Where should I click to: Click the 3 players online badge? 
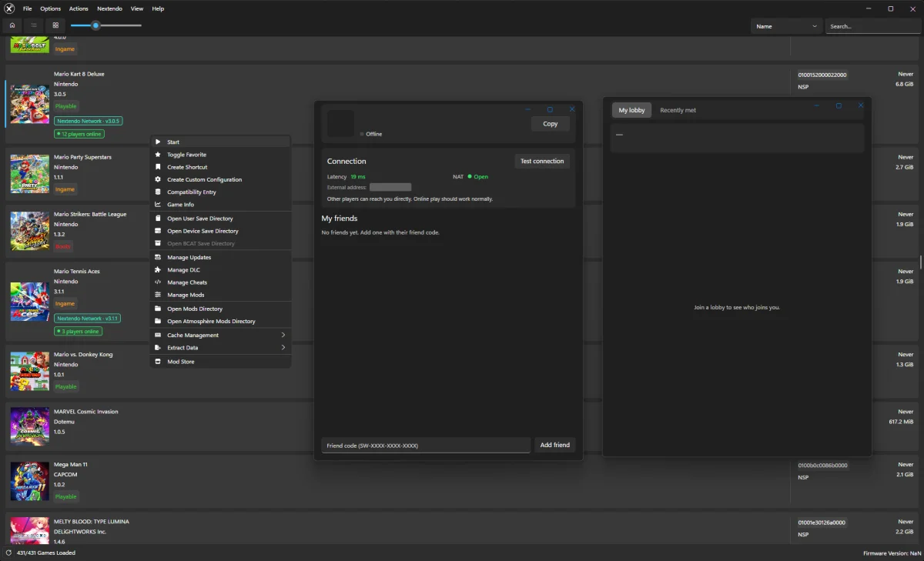(78, 332)
